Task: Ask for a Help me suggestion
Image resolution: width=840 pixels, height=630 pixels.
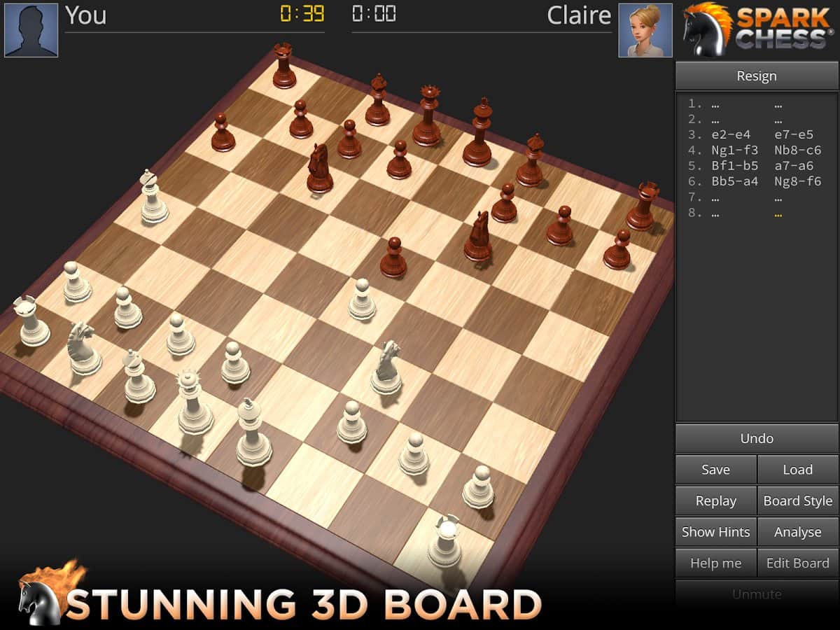Action: click(715, 563)
